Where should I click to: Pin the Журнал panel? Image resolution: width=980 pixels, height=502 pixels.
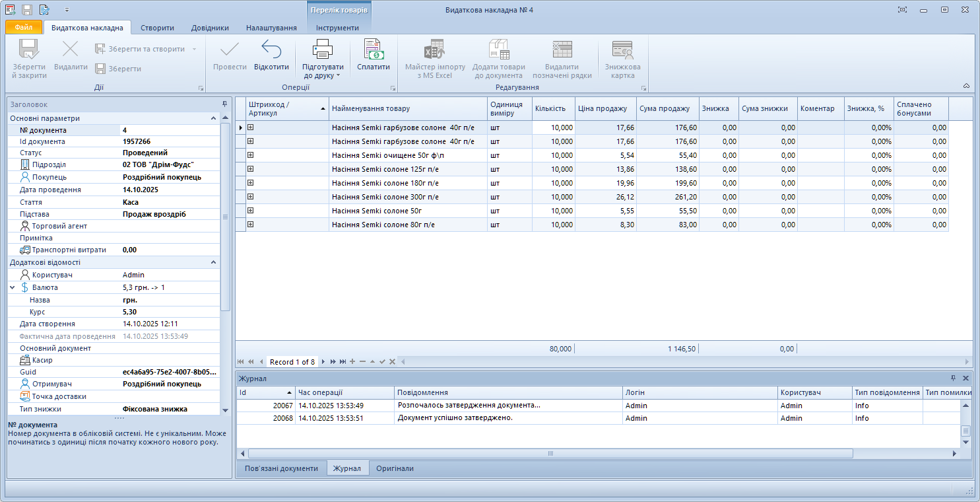pyautogui.click(x=953, y=378)
